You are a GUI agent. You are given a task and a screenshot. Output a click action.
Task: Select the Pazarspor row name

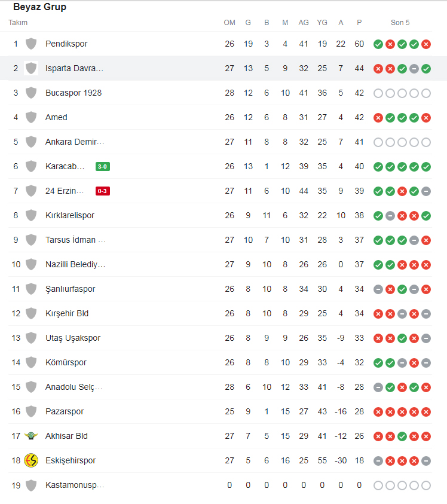tap(65, 411)
